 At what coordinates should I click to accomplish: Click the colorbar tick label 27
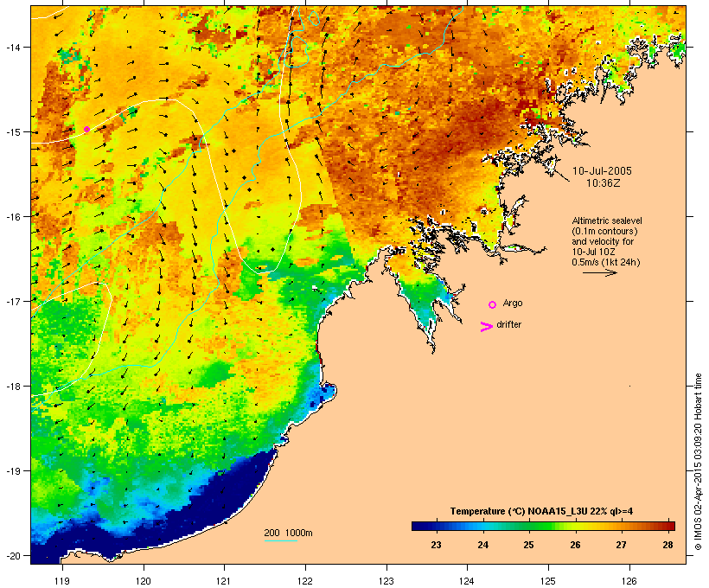tap(622, 545)
